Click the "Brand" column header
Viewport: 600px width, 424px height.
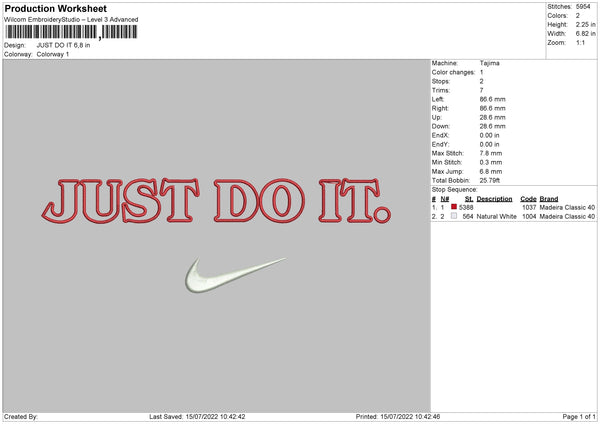pyautogui.click(x=549, y=199)
